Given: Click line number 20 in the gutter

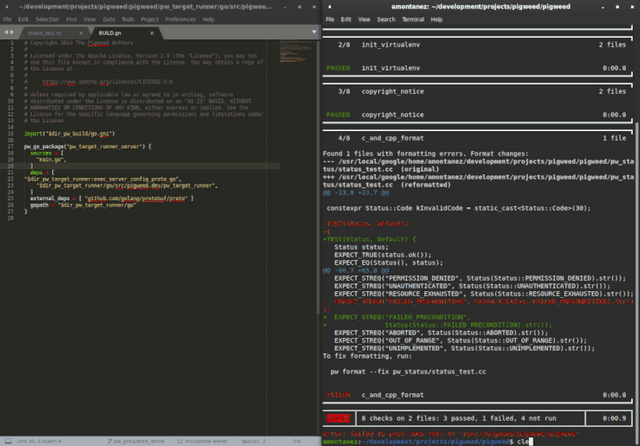Looking at the screenshot, I should click(11, 166).
